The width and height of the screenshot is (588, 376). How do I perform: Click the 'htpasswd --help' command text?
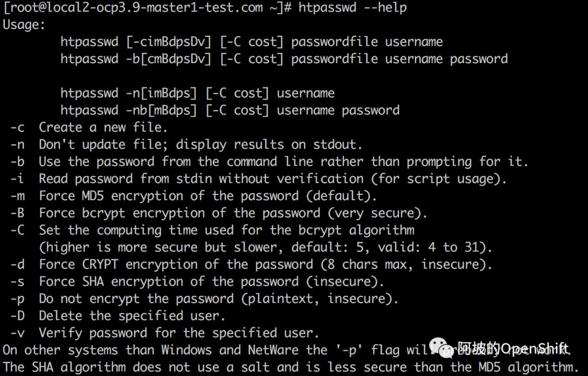(x=352, y=8)
